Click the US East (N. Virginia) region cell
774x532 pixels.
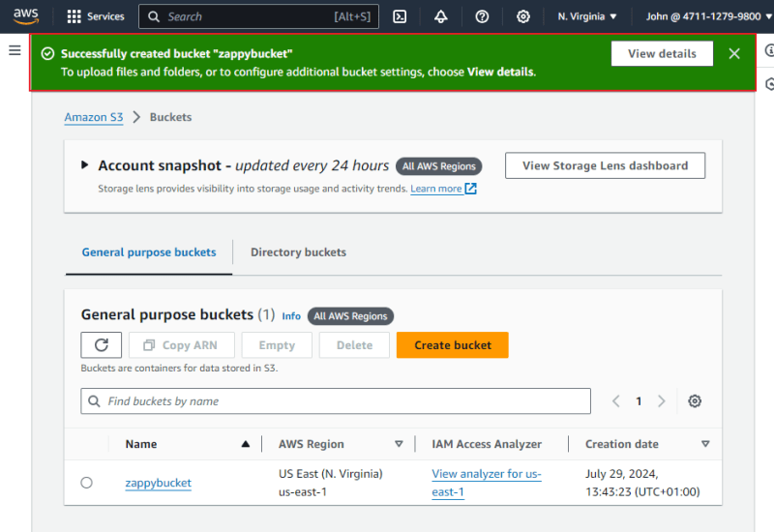pyautogui.click(x=330, y=483)
